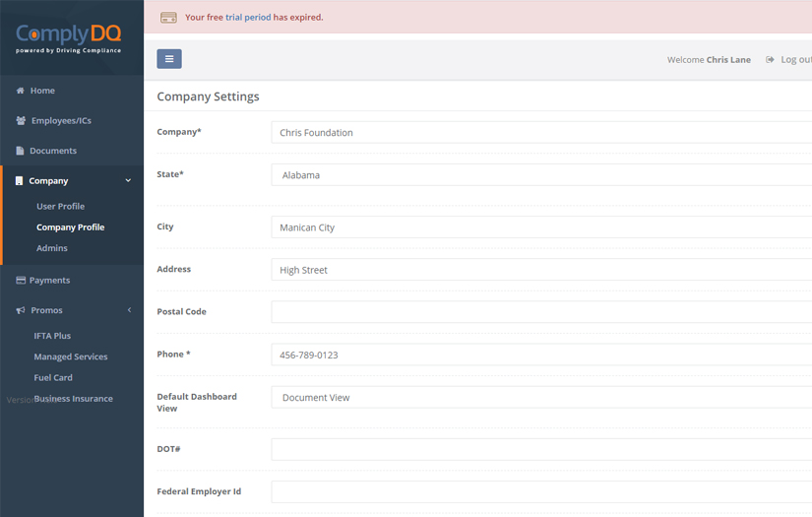Click the Log out arrow icon

coord(770,59)
